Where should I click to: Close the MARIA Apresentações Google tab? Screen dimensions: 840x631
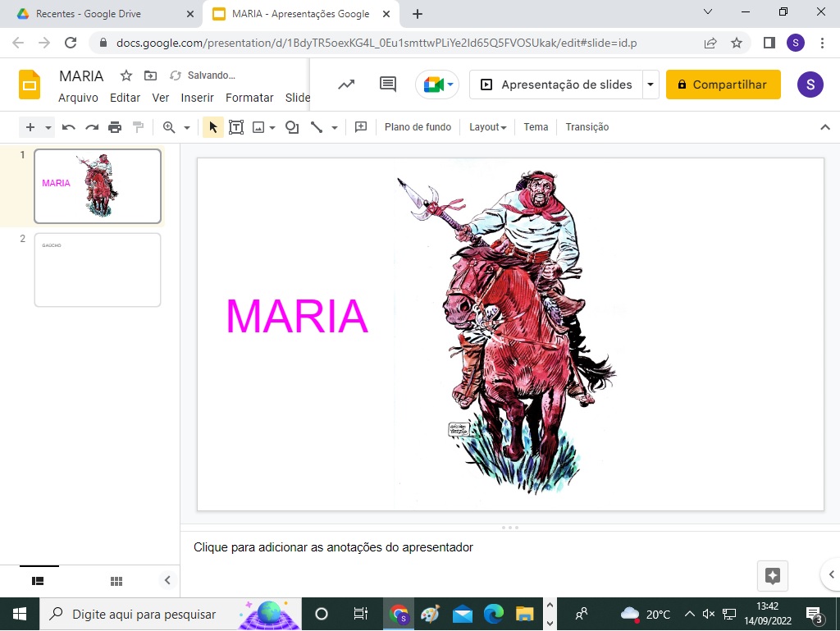click(x=386, y=14)
